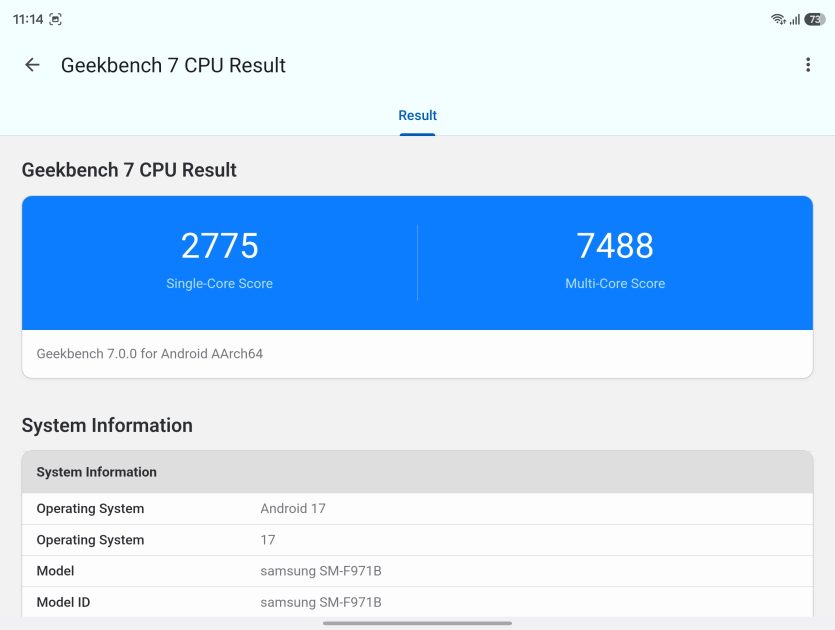835x630 pixels.
Task: Tap the Model ID row value samsung SM-F971B
Action: tap(321, 602)
